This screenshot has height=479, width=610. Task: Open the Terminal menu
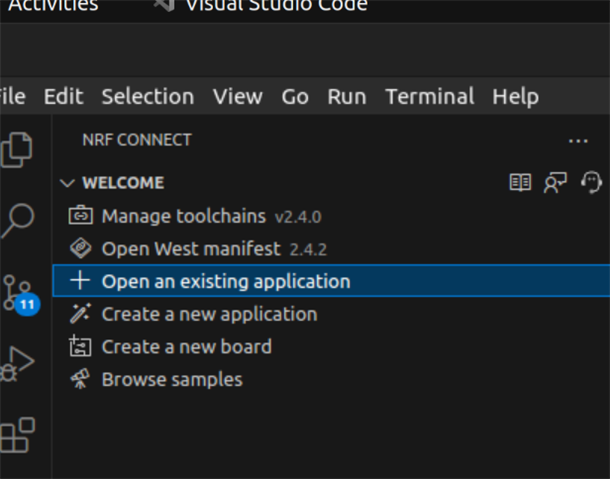tap(429, 96)
